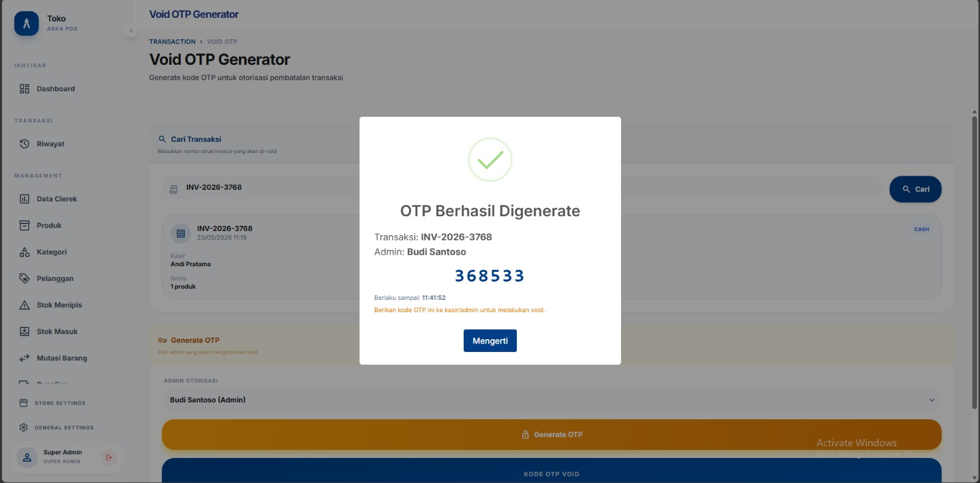
Task: Click the orange Generate OTP button
Action: point(551,435)
